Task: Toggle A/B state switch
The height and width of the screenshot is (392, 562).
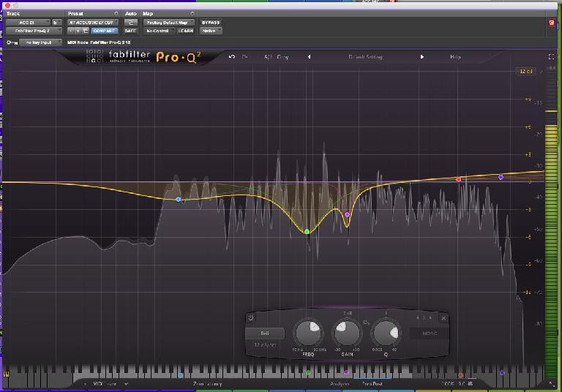Action: click(268, 57)
